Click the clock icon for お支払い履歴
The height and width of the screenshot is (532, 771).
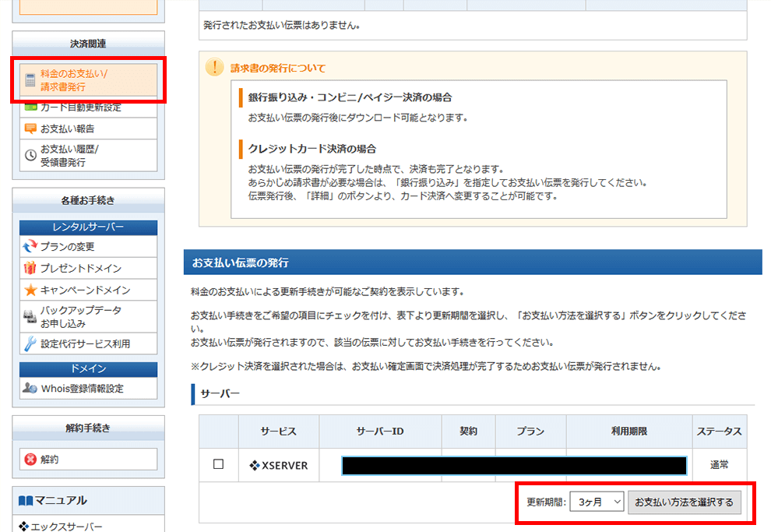[x=30, y=155]
